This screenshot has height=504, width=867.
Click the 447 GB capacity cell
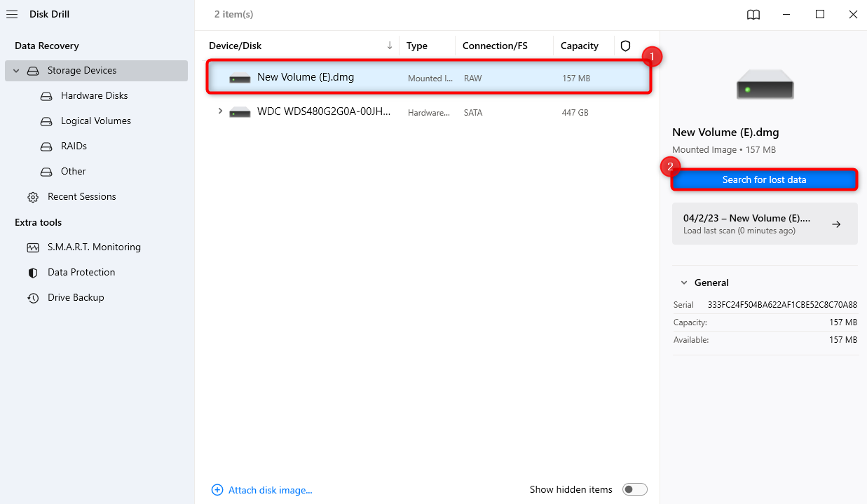pos(575,113)
